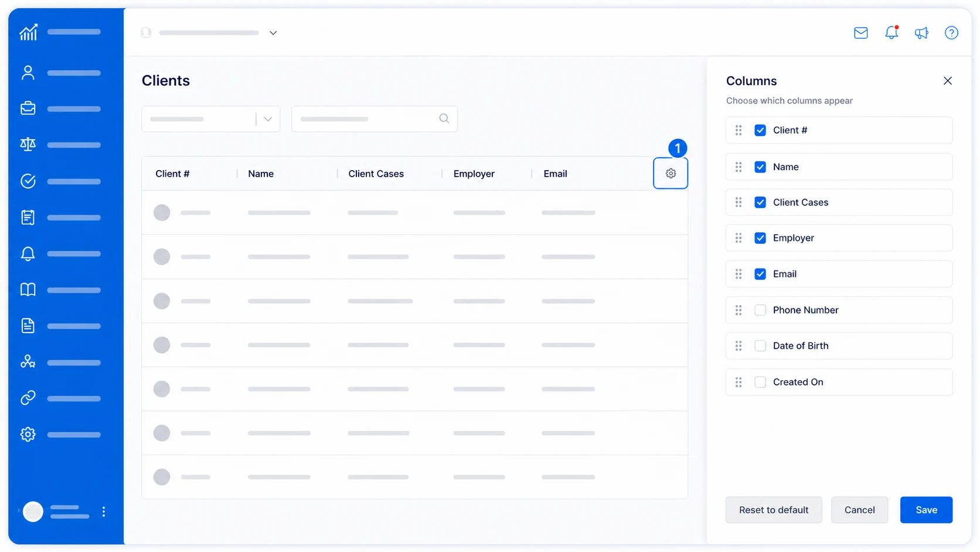Open the help question mark icon
This screenshot has width=980, height=552.
coord(951,33)
